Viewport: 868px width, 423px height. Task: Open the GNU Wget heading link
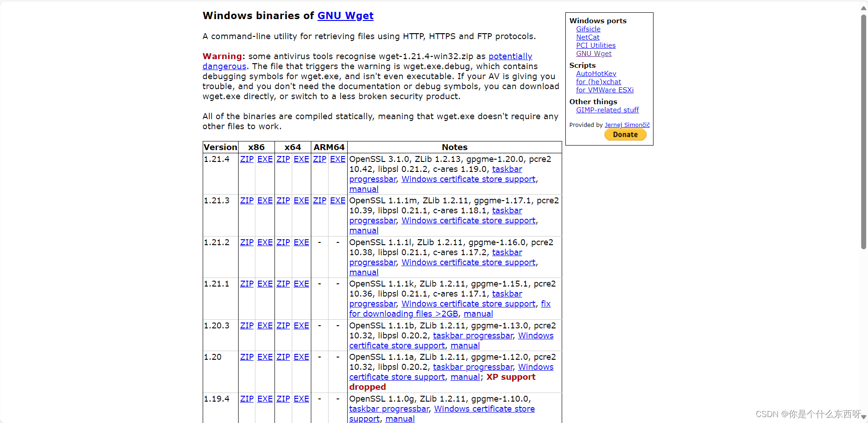point(345,16)
